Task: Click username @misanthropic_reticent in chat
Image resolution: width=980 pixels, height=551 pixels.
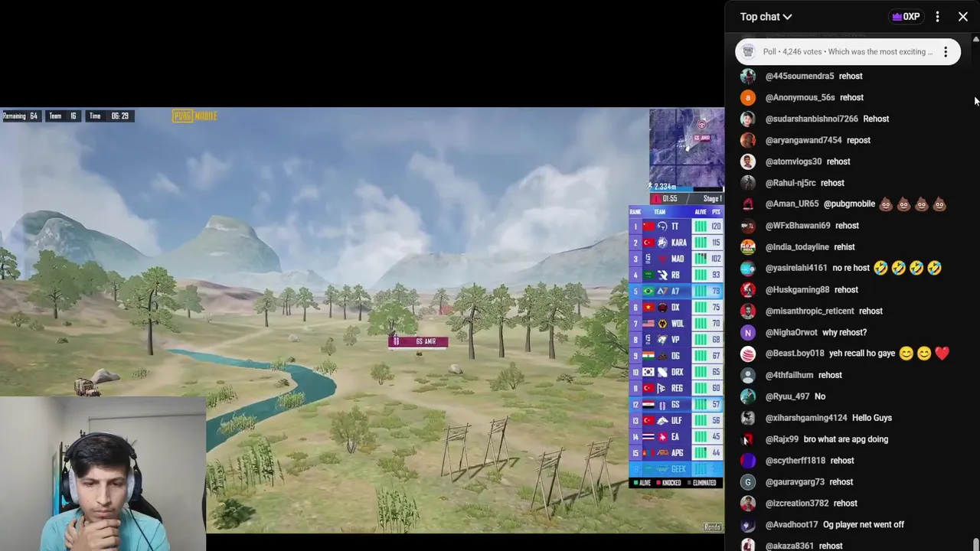Action: click(810, 311)
